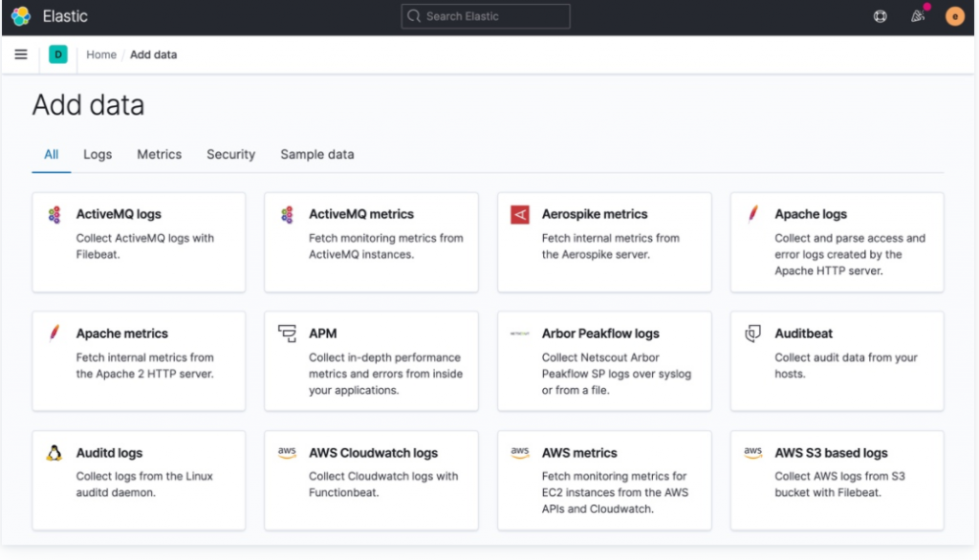Viewport: 979px width, 560px height.
Task: Click the Arbor Peakflow Netscout icon
Action: coord(519,334)
